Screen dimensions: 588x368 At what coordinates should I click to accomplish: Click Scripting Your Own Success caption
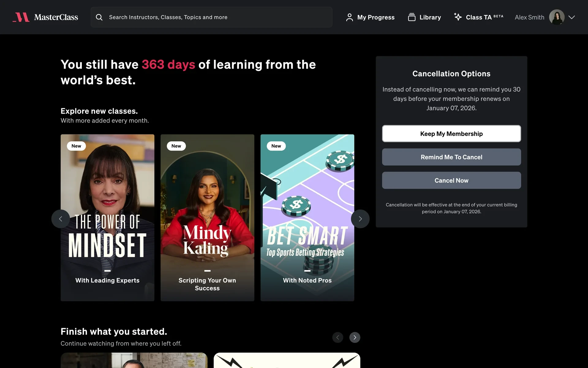207,284
